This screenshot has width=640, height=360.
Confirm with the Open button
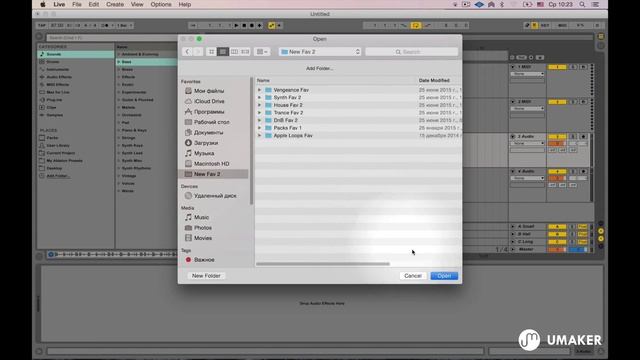pos(444,276)
